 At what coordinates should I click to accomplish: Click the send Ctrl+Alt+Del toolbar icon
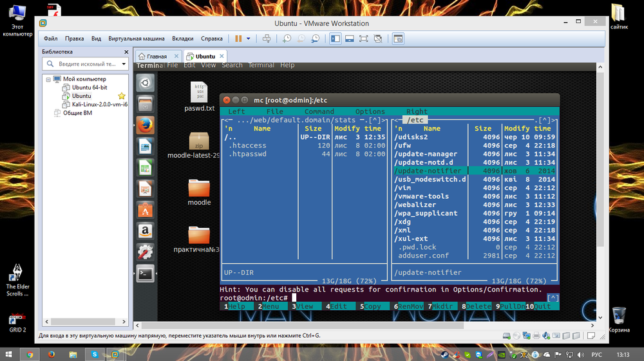pos(267,39)
